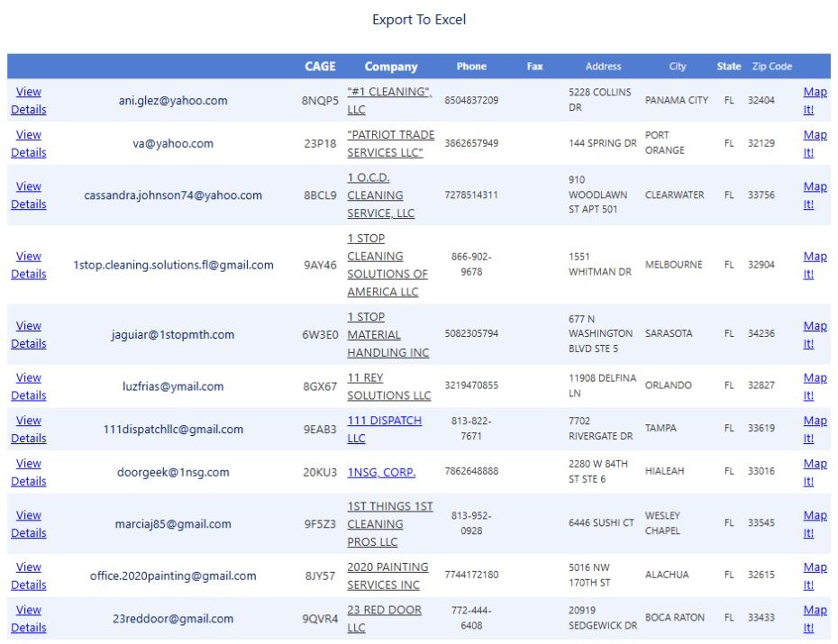Open 1 STOP CLEANING SOLUTIONS OF AMERICA link

(x=387, y=265)
